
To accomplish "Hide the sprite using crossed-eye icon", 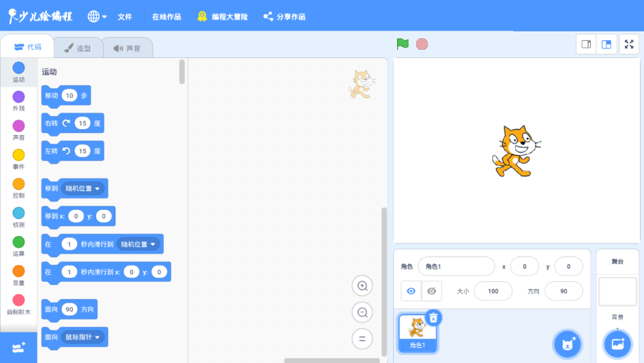I will [431, 291].
